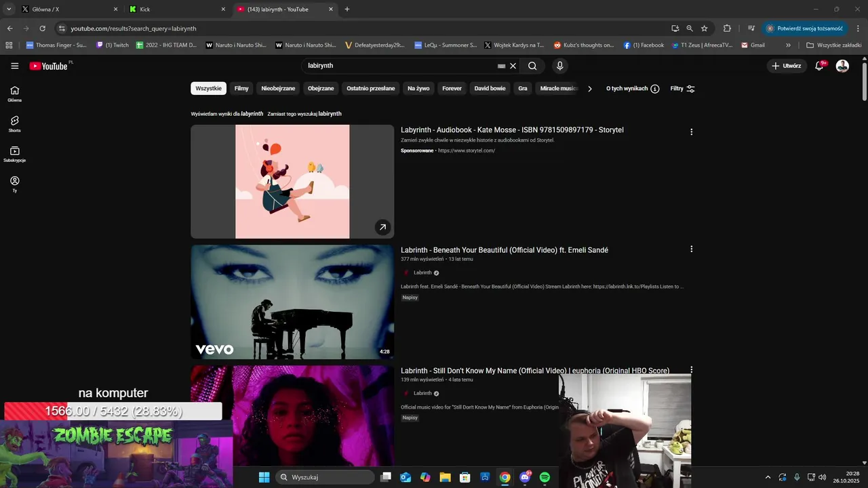Show more chips with the right arrow
Image resolution: width=868 pixels, height=488 pixels.
point(589,89)
